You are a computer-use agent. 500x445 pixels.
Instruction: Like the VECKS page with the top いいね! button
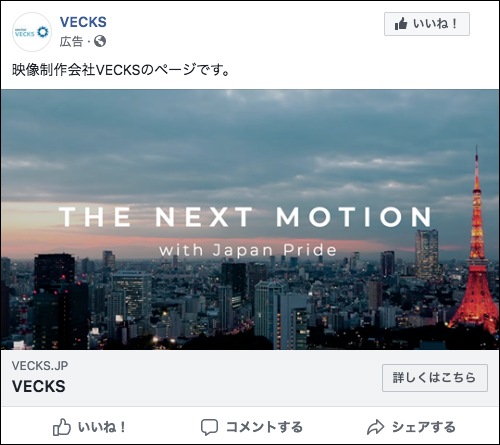coord(427,24)
